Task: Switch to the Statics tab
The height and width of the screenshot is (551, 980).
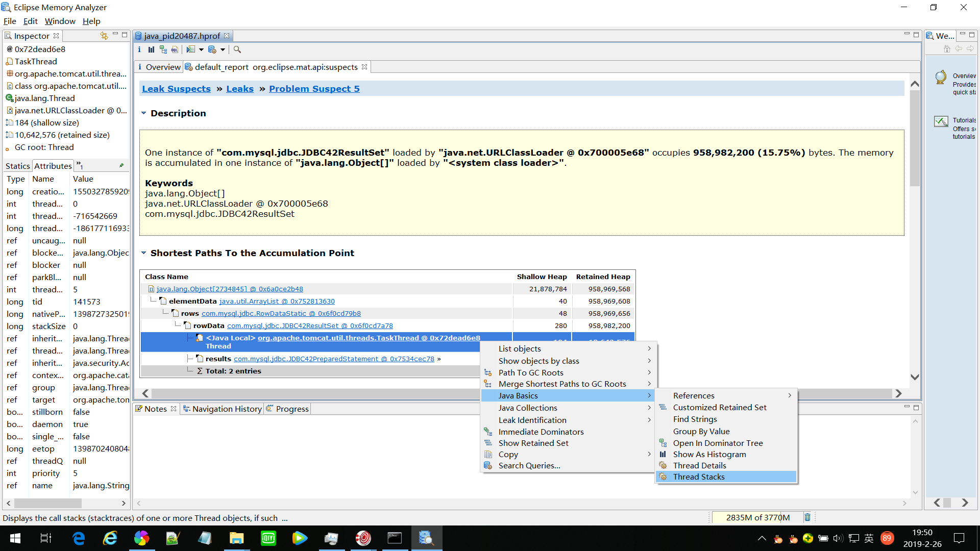Action: pos(18,166)
